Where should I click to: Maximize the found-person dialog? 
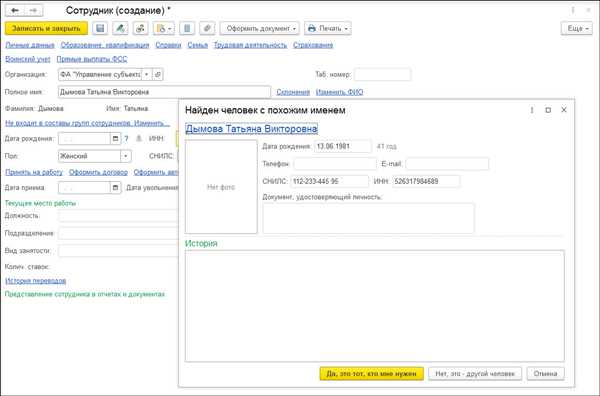tap(548, 110)
